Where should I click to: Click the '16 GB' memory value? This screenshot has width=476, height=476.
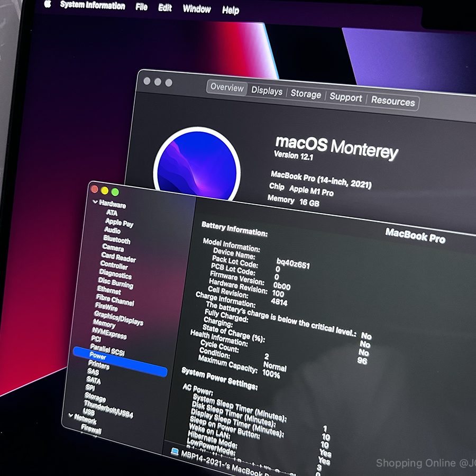coord(309,202)
